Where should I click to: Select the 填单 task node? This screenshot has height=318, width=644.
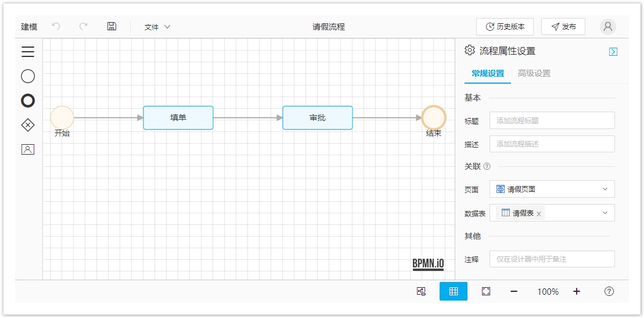point(178,117)
